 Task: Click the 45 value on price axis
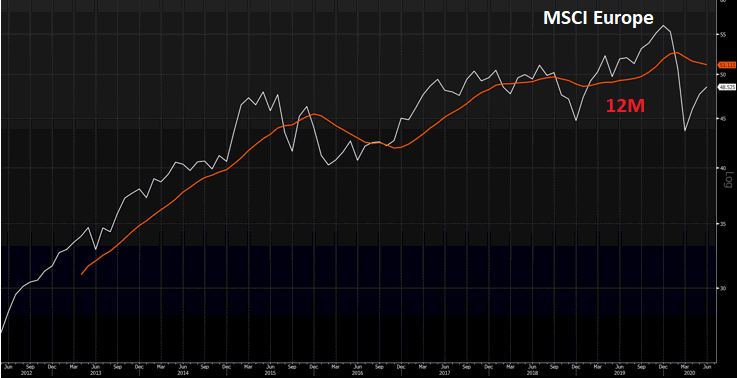[723, 119]
